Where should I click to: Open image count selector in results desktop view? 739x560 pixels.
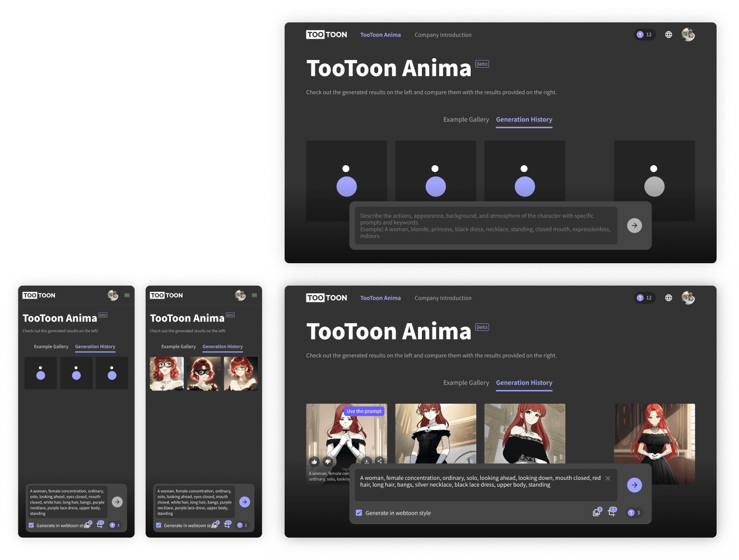tap(597, 512)
